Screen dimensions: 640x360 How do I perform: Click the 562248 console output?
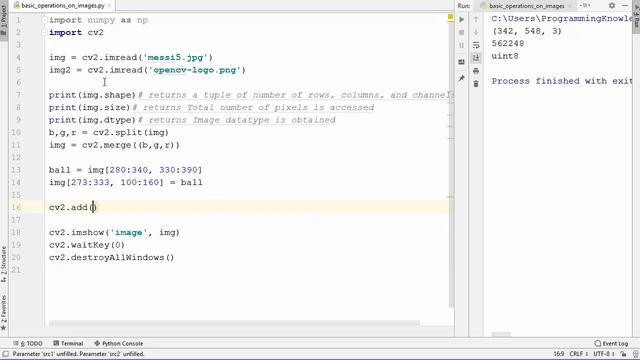pos(508,44)
